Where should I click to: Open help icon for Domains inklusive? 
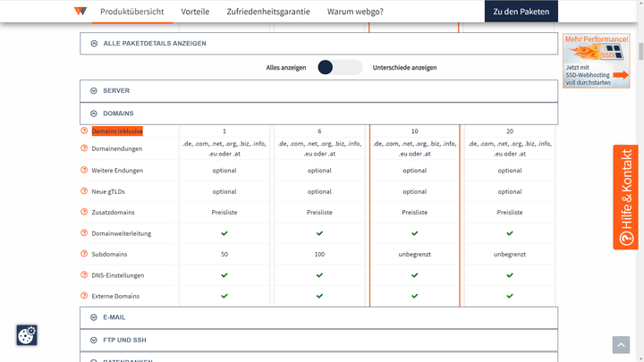coord(84,130)
